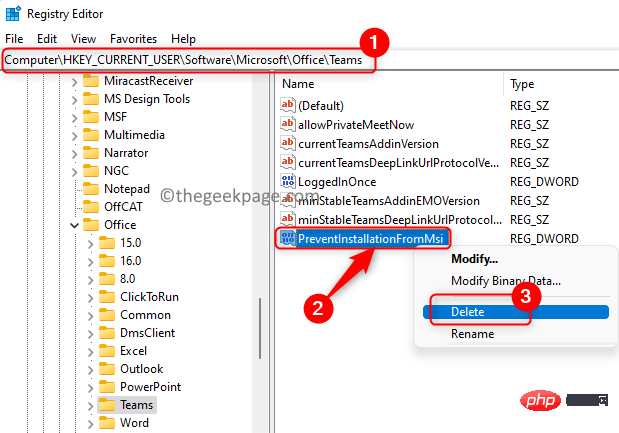The image size is (619, 433).
Task: Click the MSF folder icon
Action: [x=91, y=117]
